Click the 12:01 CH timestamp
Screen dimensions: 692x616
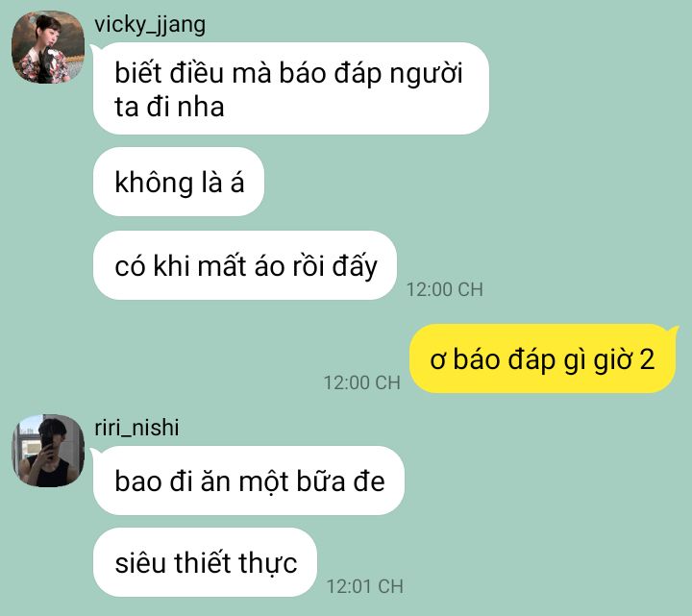365,586
